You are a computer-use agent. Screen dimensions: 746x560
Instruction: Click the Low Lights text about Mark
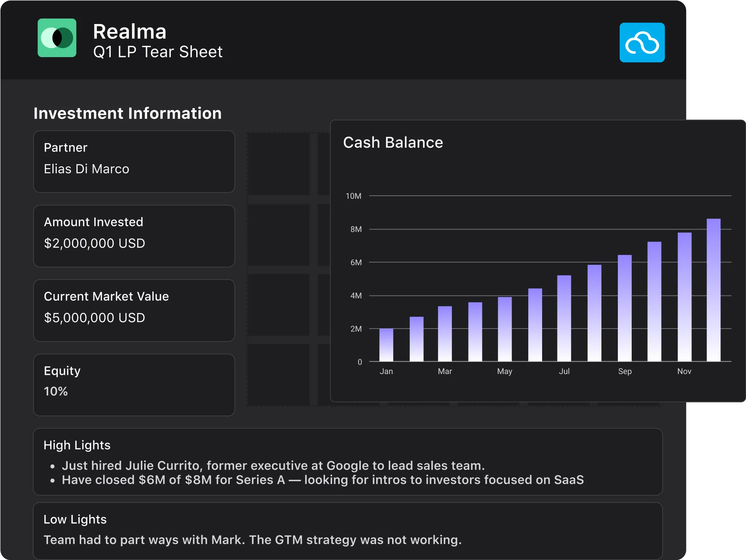click(x=252, y=540)
